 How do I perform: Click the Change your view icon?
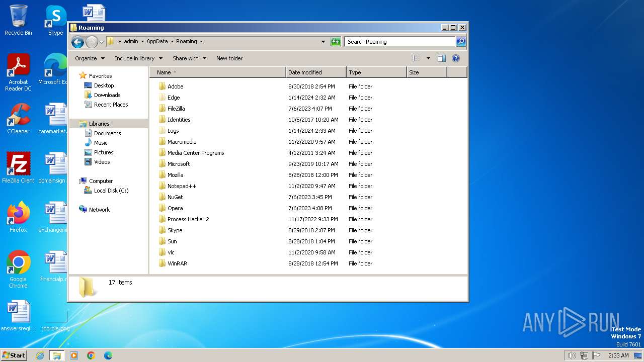click(x=416, y=58)
